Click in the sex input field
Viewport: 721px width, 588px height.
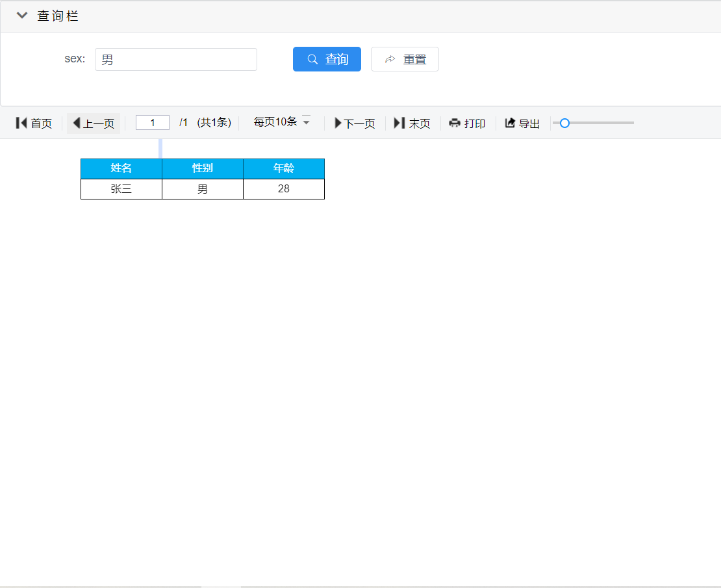pyautogui.click(x=176, y=59)
